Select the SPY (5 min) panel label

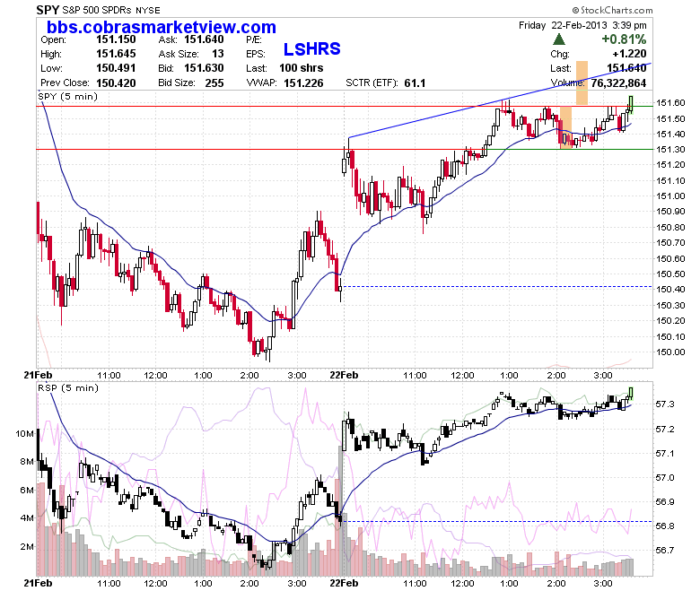pos(67,96)
